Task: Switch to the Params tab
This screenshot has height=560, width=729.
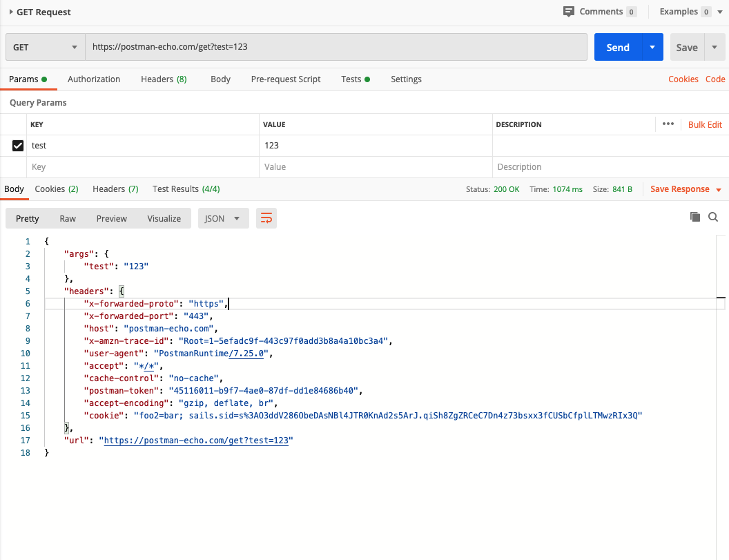Action: pos(28,79)
